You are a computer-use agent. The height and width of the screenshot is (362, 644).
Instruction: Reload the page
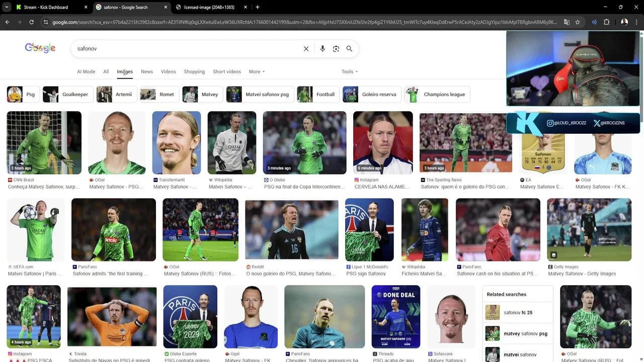tap(31, 22)
